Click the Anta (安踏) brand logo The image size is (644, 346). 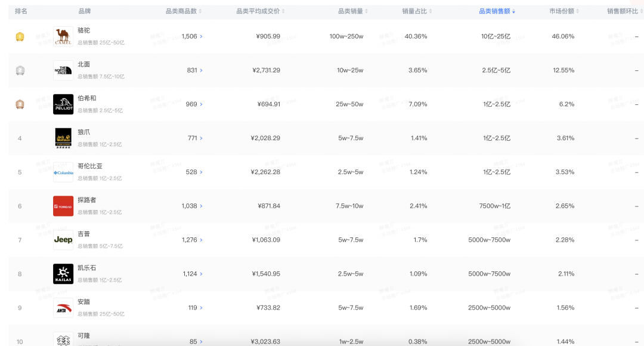pos(63,308)
